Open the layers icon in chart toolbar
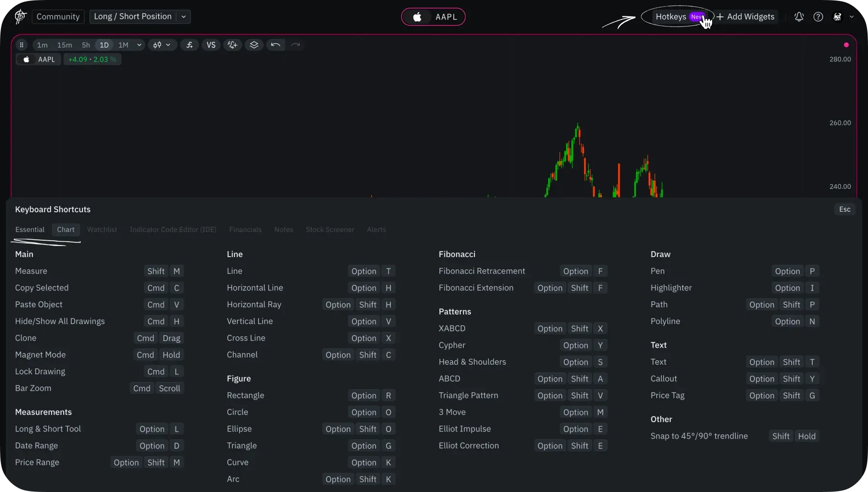Image resolution: width=868 pixels, height=492 pixels. pyautogui.click(x=254, y=45)
